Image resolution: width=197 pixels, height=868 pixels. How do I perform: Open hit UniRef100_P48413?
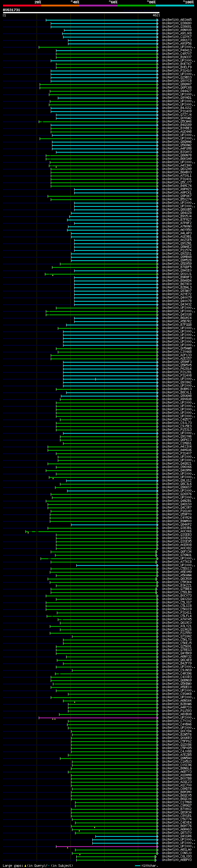tap(176, 50)
